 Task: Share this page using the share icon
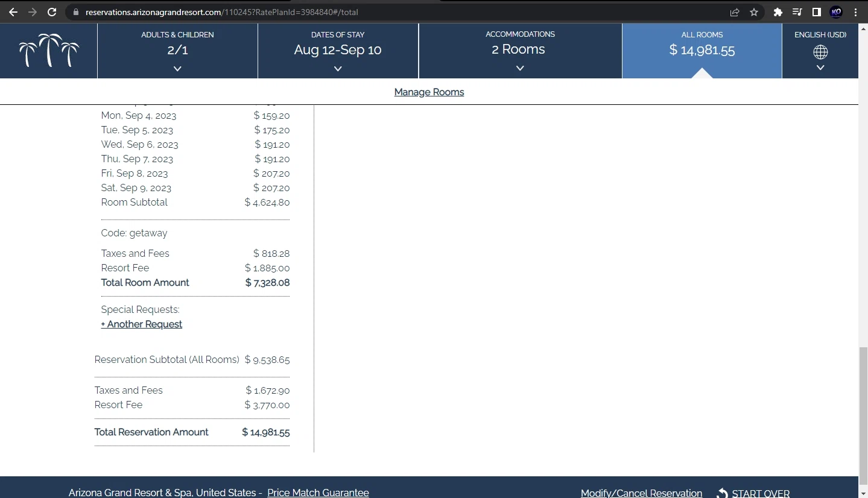coord(735,12)
